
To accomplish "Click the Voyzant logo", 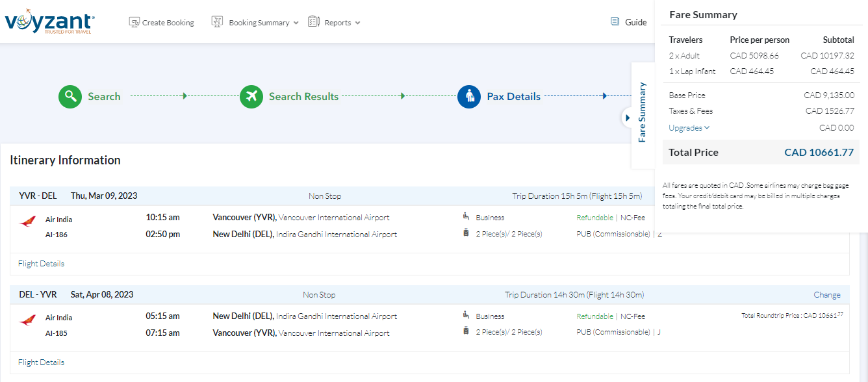I will (49, 22).
